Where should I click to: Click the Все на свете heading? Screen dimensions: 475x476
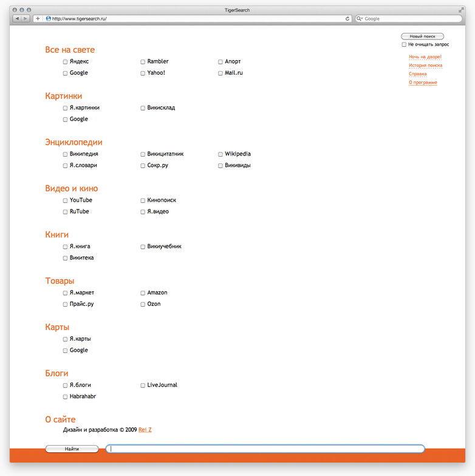(70, 50)
